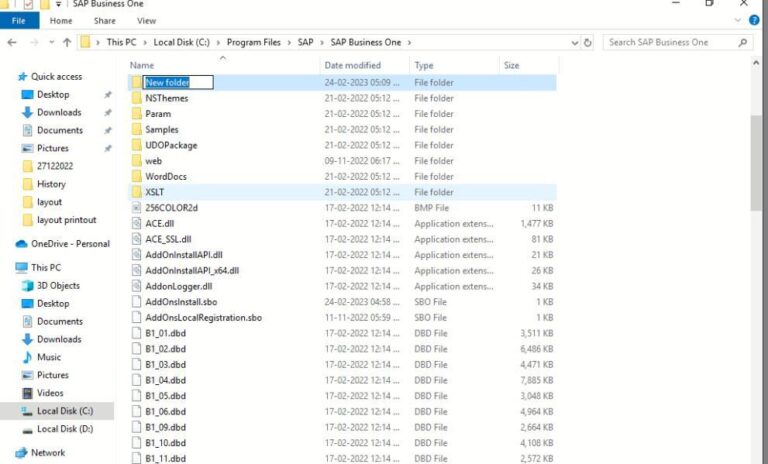Go up one folder level arrow
The image size is (768, 464).
(x=67, y=43)
